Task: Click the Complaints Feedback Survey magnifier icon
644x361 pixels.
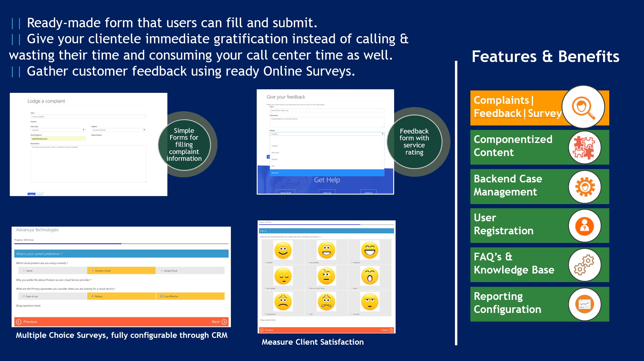Action: point(583,107)
